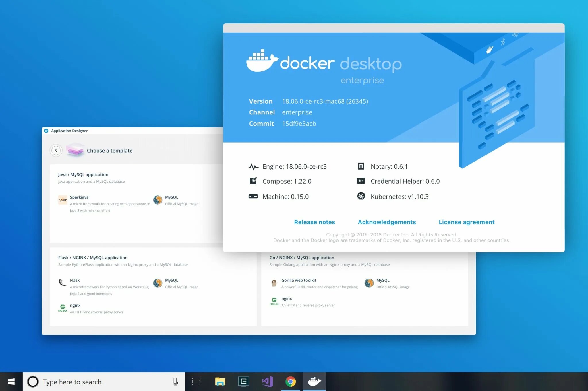
Task: Open Visual Studio from the taskbar
Action: pos(267,382)
